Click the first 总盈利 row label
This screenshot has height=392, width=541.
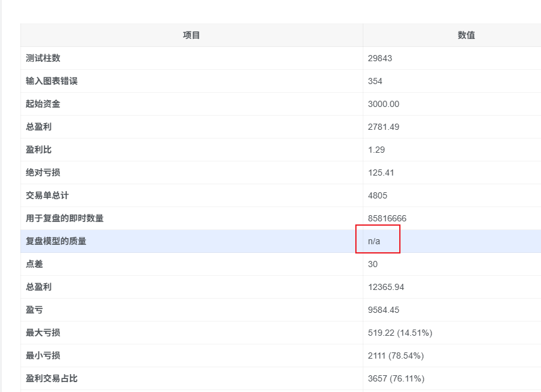click(37, 127)
